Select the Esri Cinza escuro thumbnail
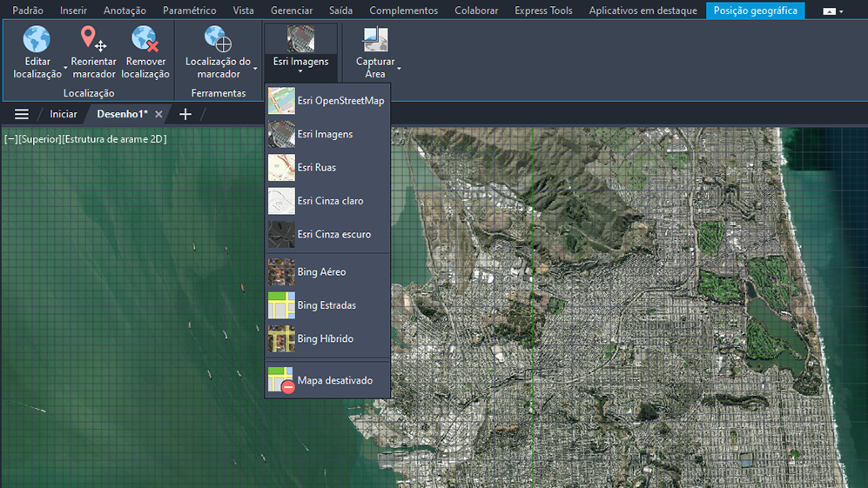 [x=281, y=235]
